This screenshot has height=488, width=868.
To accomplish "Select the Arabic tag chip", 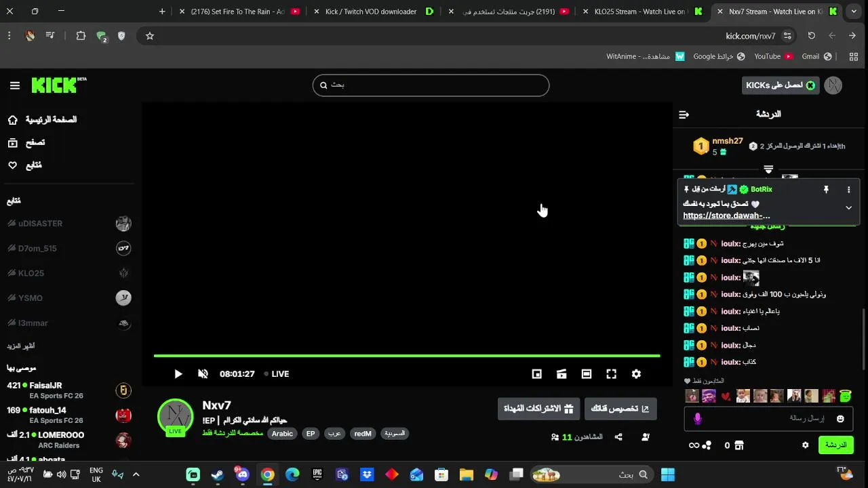I will point(283,434).
